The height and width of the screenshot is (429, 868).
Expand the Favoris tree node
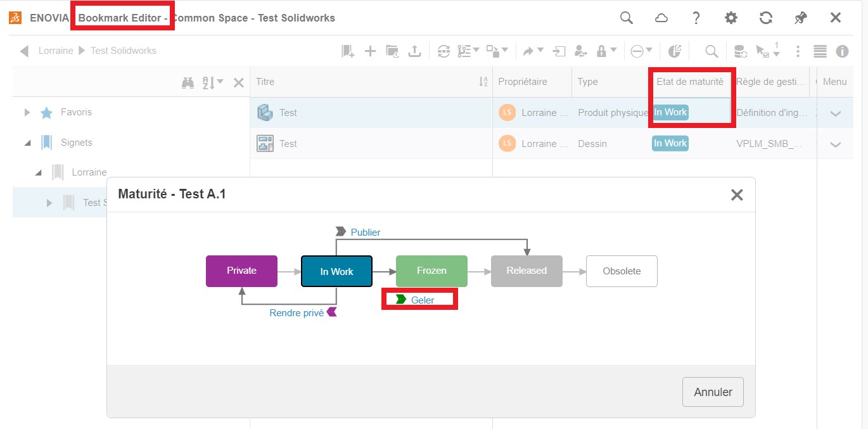[27, 112]
